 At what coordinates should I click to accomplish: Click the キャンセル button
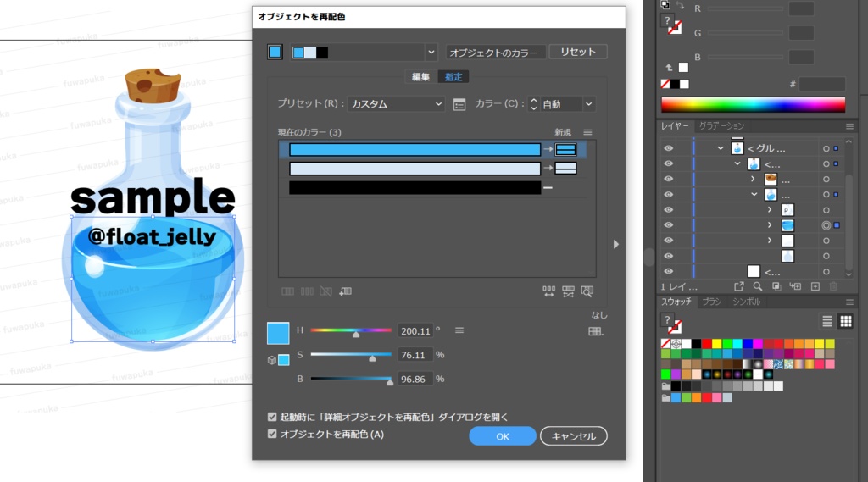574,436
